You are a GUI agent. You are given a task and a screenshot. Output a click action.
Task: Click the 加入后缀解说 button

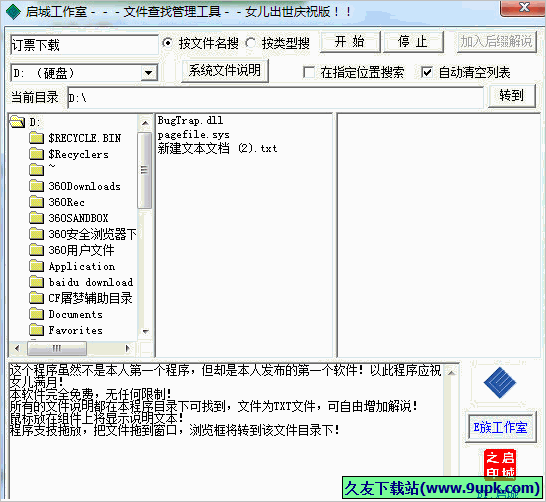497,42
